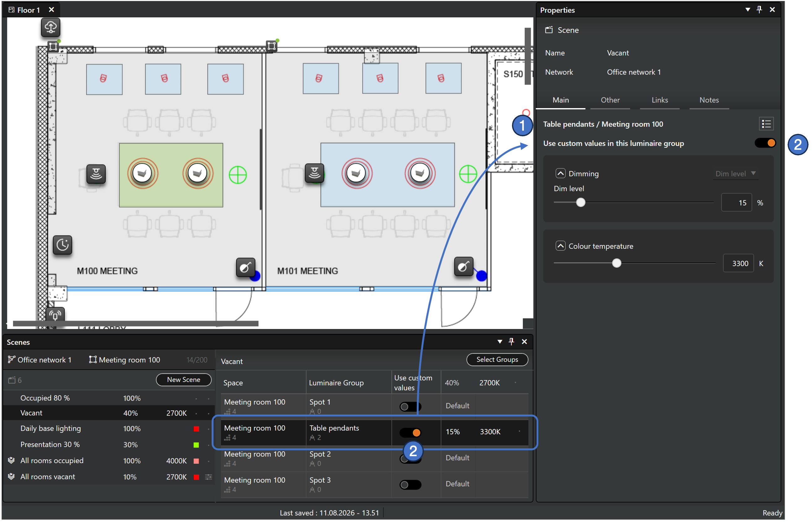Open the Dim level dropdown in Dimming
The height and width of the screenshot is (522, 812).
735,174
